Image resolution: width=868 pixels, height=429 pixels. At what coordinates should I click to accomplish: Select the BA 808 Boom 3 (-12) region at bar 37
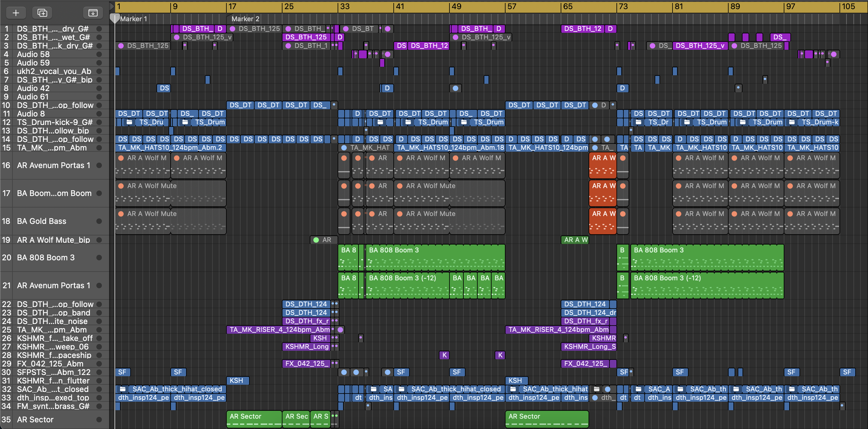pos(407,285)
